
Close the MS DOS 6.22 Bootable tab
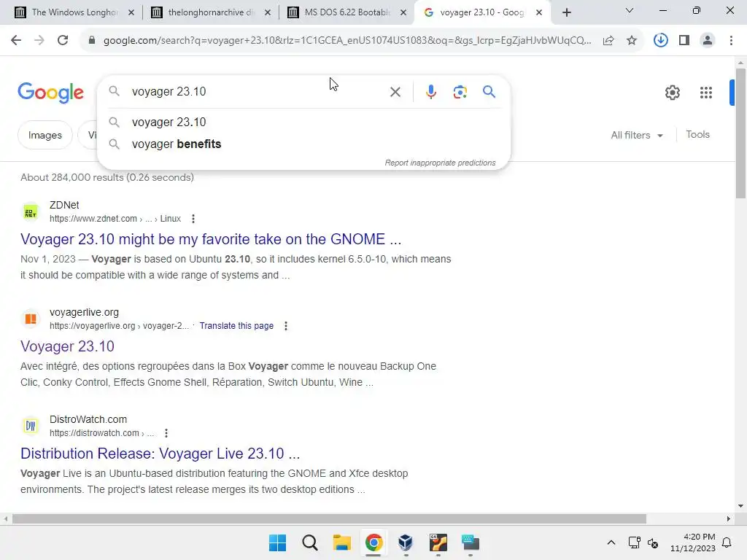(403, 12)
